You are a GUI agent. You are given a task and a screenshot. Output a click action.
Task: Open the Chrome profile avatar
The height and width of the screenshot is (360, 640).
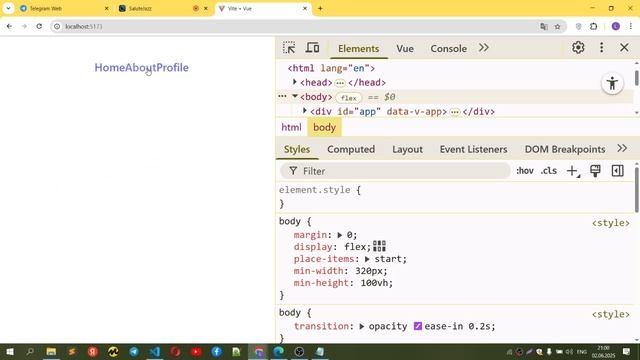pyautogui.click(x=616, y=27)
